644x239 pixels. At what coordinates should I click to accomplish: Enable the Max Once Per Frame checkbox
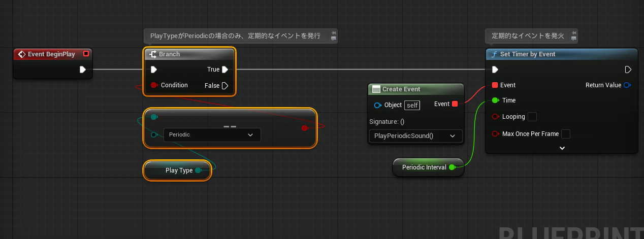566,134
